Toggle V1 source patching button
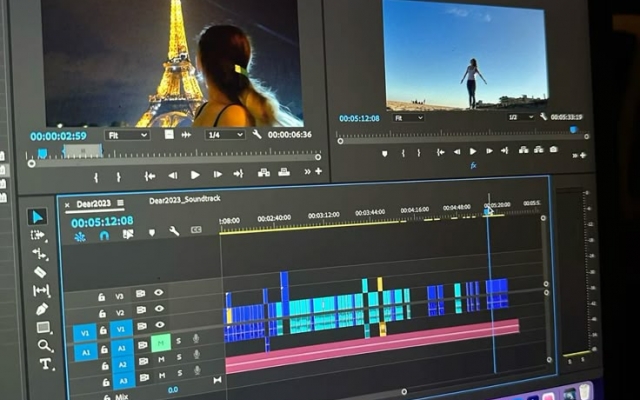The height and width of the screenshot is (400, 640). pyautogui.click(x=85, y=333)
